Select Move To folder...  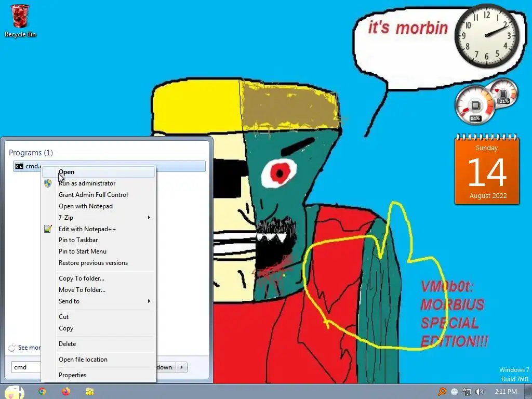(x=98, y=290)
